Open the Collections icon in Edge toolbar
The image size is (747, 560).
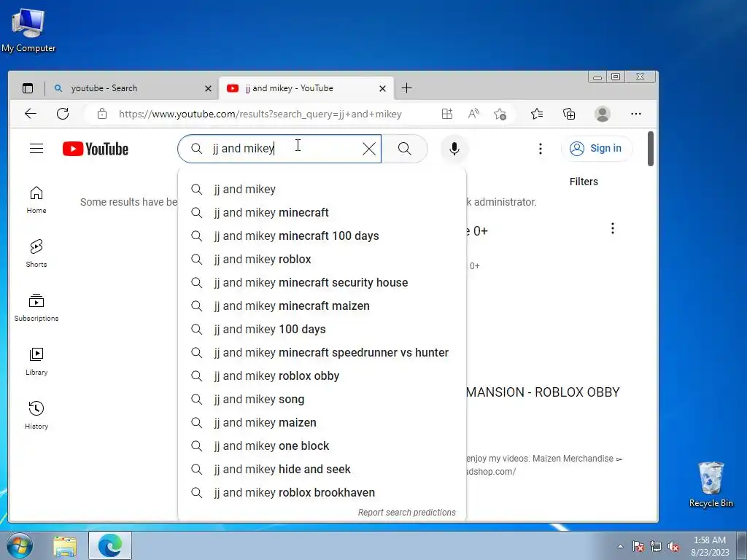[x=569, y=114]
